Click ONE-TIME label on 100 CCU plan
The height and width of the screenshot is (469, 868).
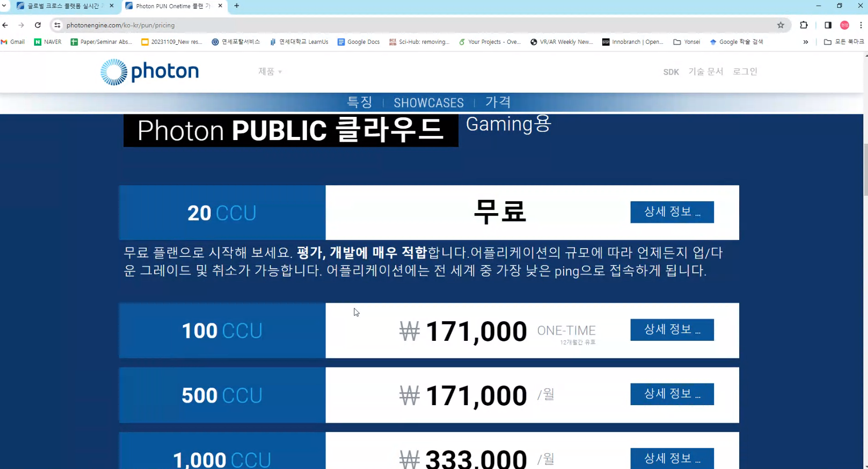pos(566,331)
